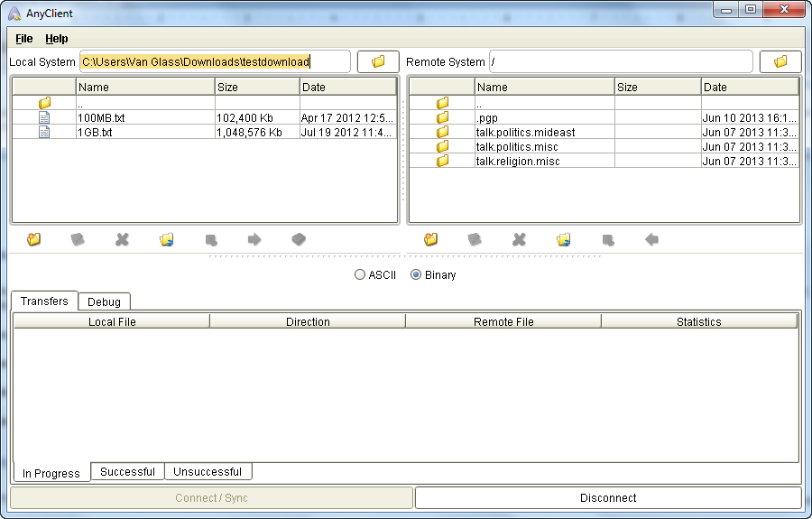
Task: Open the Help menu
Action: [57, 39]
